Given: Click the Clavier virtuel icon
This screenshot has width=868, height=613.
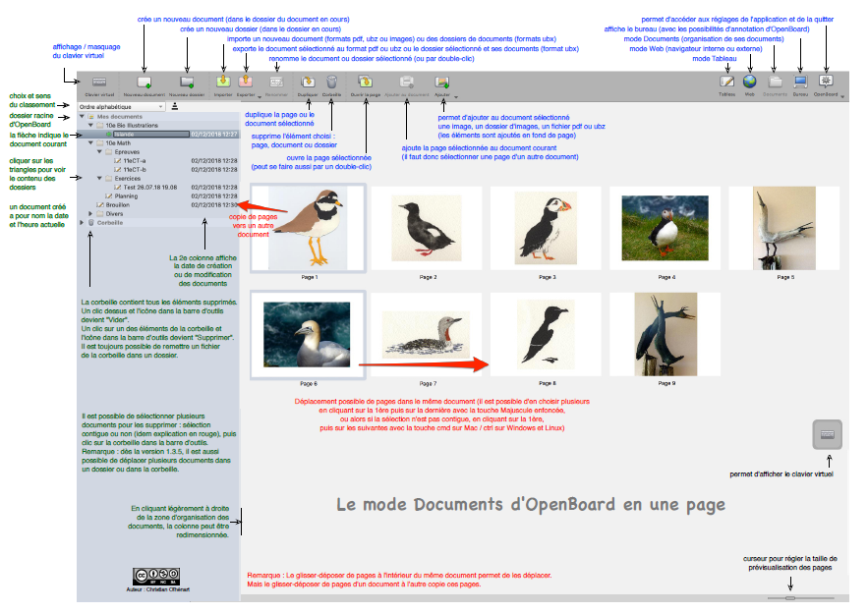Looking at the screenshot, I should 99,83.
